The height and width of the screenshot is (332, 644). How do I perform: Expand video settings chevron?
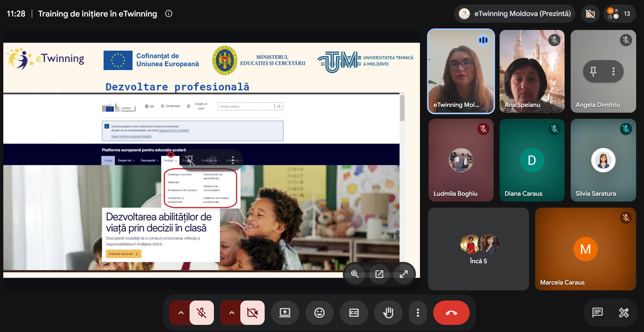[231, 312]
